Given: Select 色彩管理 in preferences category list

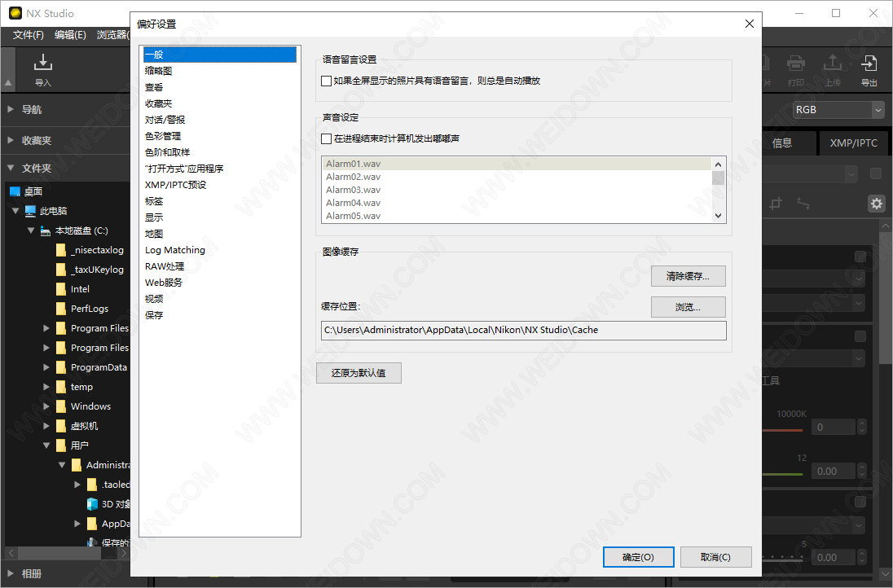Looking at the screenshot, I should coord(220,136).
